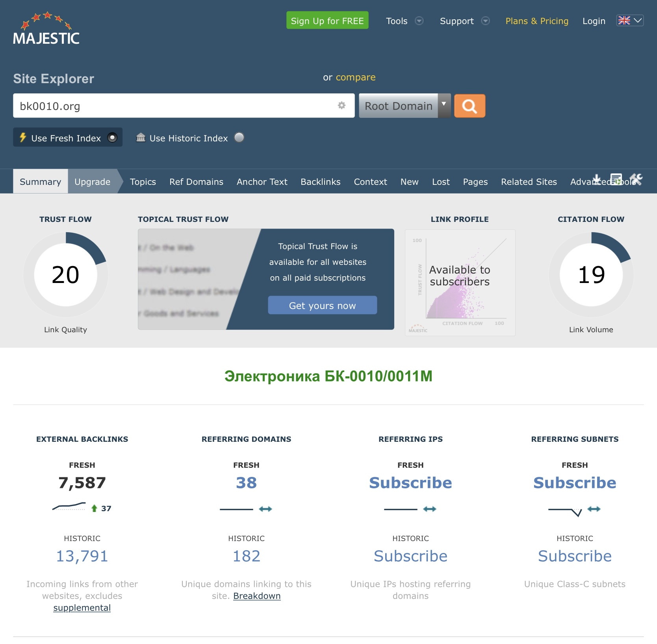Click the lightning bolt Fresh Index icon
The height and width of the screenshot is (644, 657).
point(23,138)
